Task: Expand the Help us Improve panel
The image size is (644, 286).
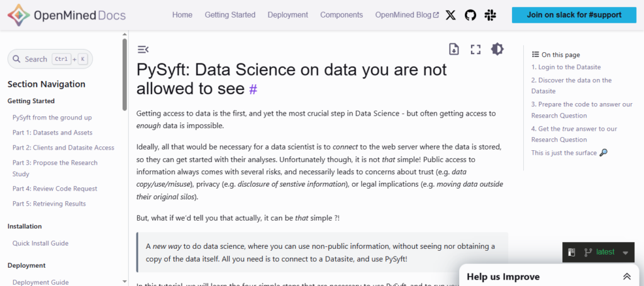Action: pos(626,277)
